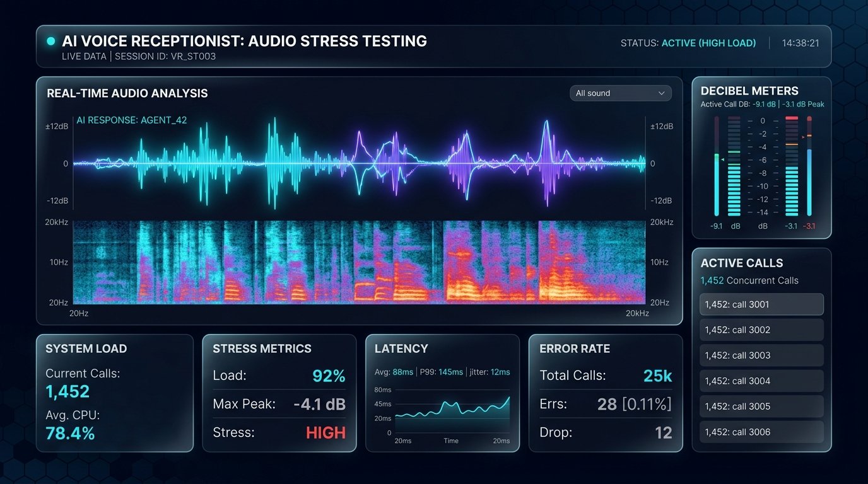This screenshot has height=484, width=868.
Task: Click the Total Calls 25k value
Action: click(x=657, y=376)
